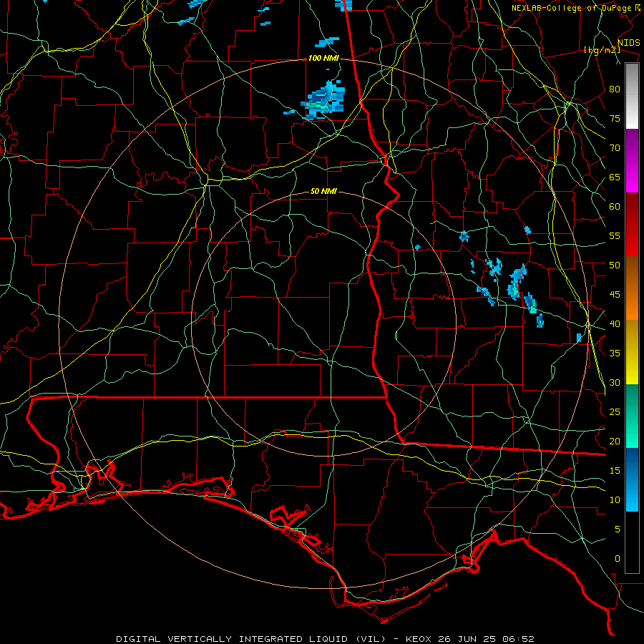Click the dark red segment of the color bar
644x644 pixels.
click(632, 225)
